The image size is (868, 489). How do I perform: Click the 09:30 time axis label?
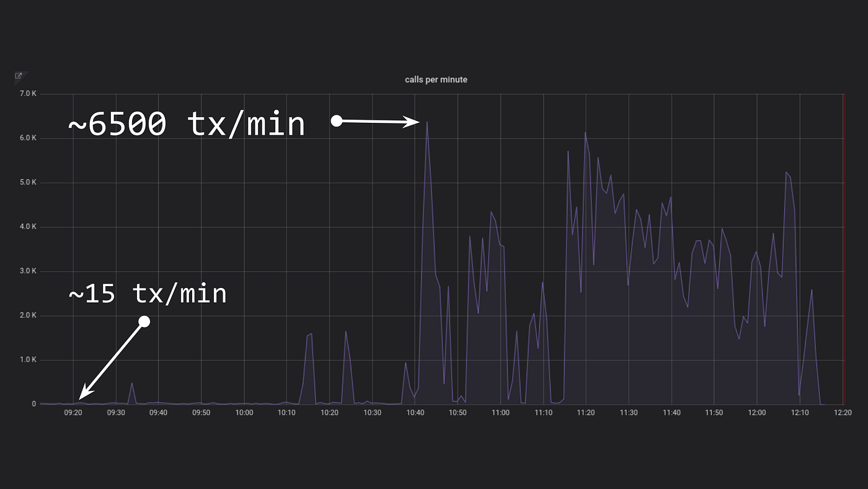[116, 413]
